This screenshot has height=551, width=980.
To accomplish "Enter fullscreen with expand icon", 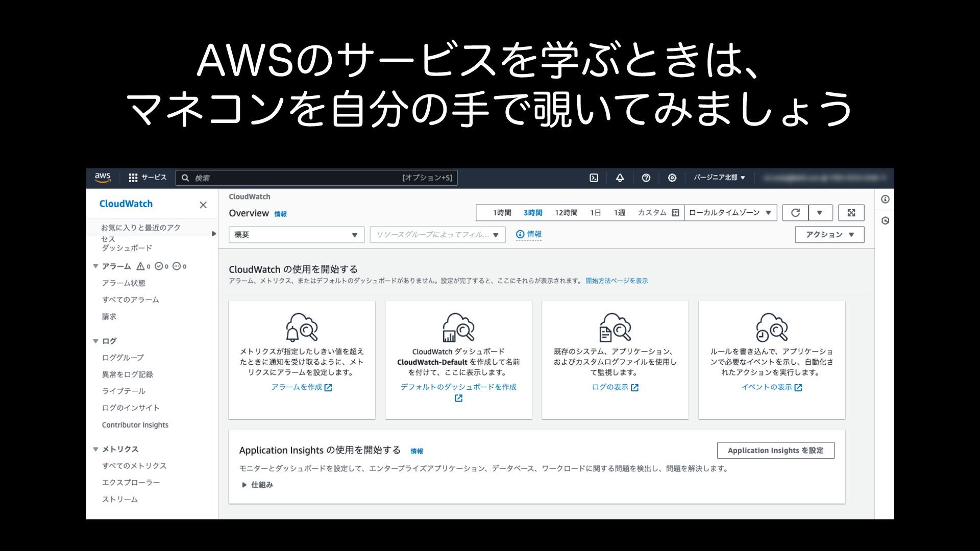I will 851,213.
